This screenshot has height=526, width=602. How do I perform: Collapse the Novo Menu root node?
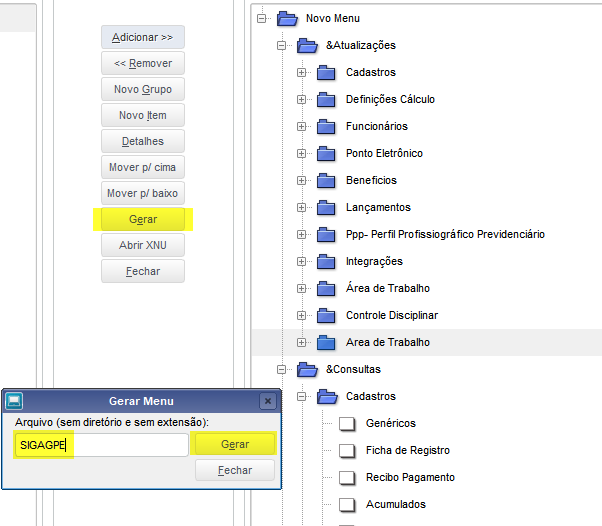tap(261, 18)
